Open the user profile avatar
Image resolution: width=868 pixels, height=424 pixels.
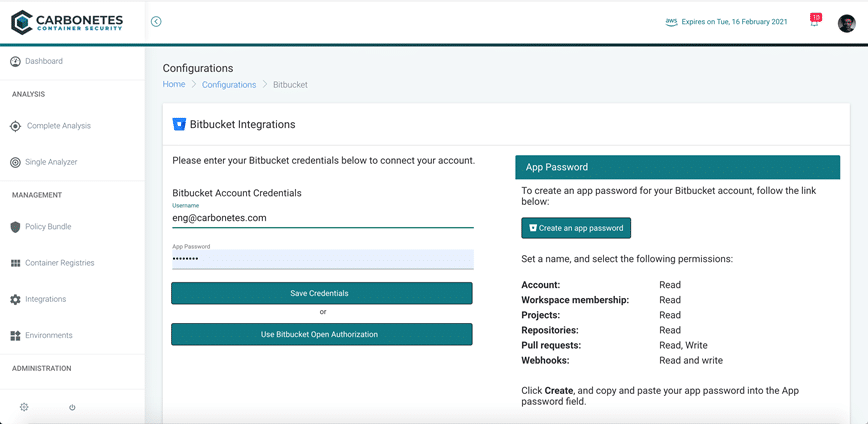pyautogui.click(x=846, y=23)
